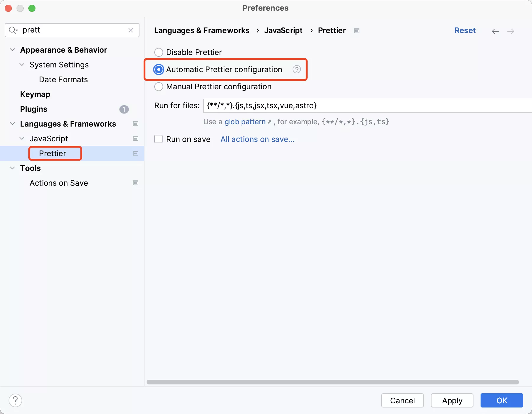Image resolution: width=532 pixels, height=414 pixels.
Task: Open the Keymap settings page
Action: coord(35,94)
